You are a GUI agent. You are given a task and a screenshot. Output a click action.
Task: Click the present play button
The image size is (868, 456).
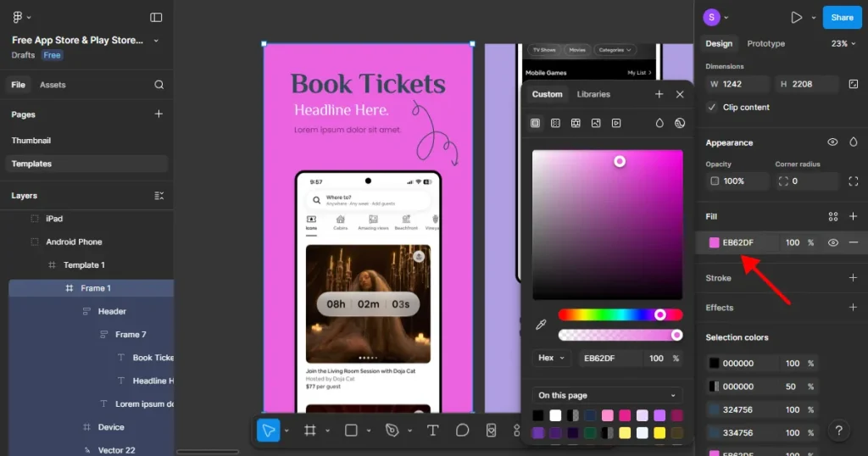tap(796, 17)
